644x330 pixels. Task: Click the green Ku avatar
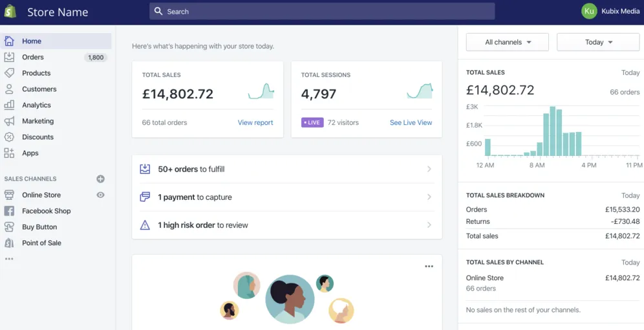tap(589, 11)
